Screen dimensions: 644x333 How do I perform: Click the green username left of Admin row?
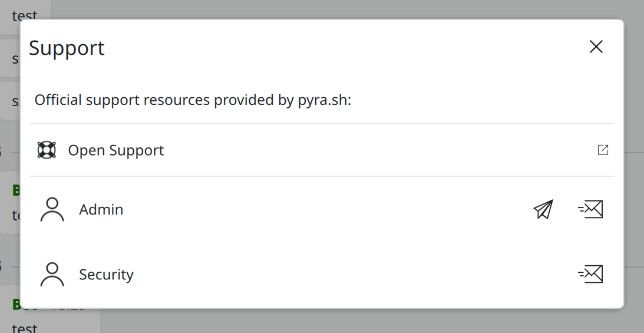point(16,190)
